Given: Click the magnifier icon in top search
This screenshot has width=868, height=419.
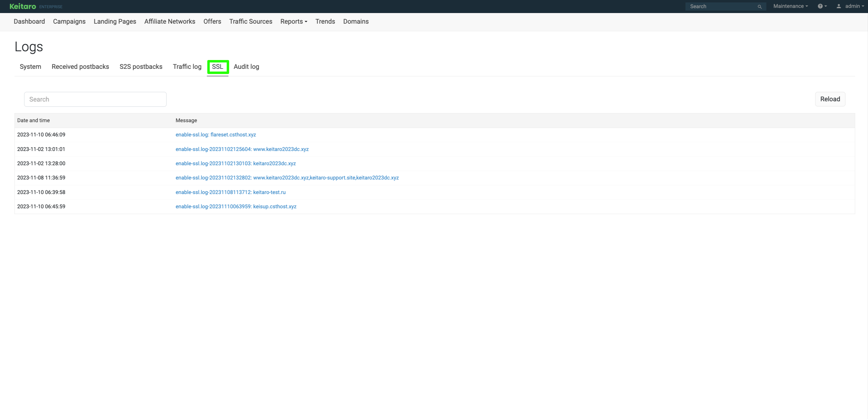Looking at the screenshot, I should point(760,6).
